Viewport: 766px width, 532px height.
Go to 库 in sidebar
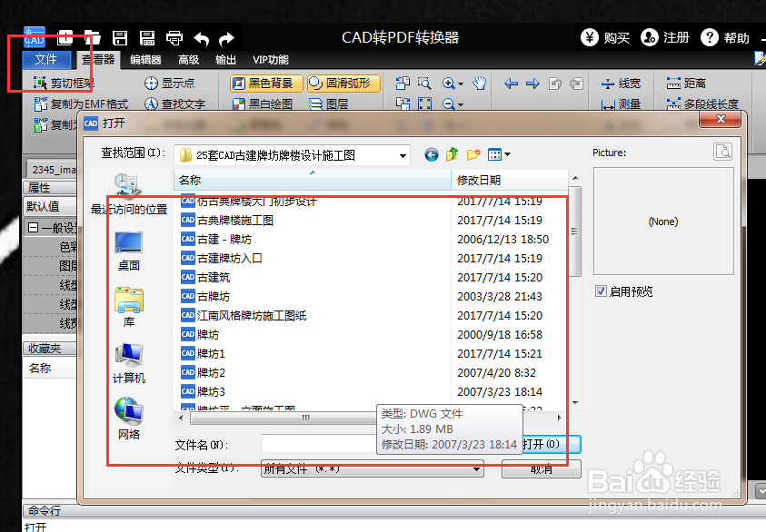pos(129,308)
